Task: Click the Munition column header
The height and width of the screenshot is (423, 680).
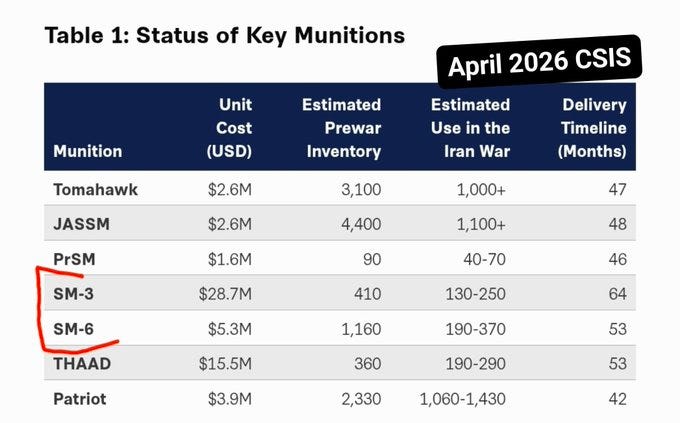Action: click(x=88, y=151)
